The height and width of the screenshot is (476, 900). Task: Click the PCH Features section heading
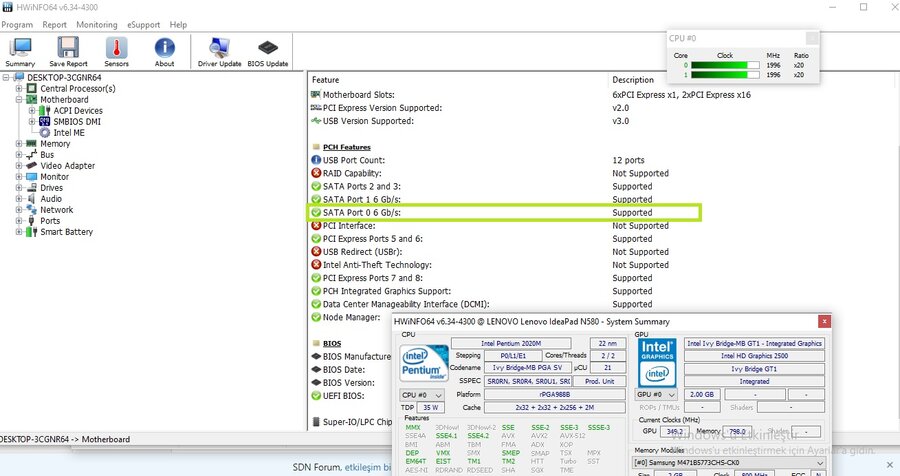pos(347,147)
